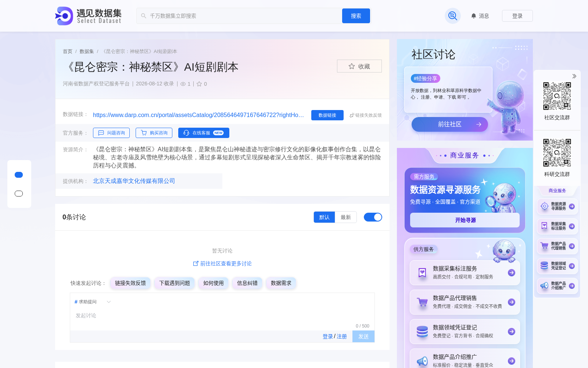
Task: Choose quick topic 数据需求
Action: tap(281, 283)
